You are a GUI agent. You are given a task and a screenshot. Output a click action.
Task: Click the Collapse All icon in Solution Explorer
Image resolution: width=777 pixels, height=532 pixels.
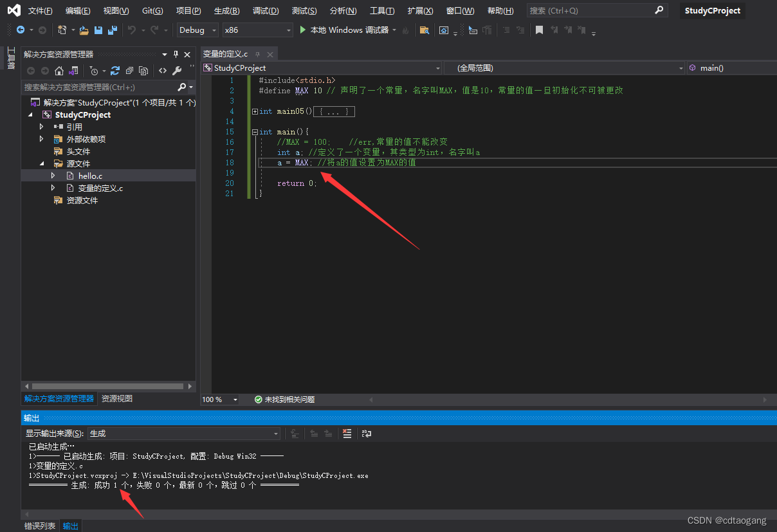pyautogui.click(x=129, y=71)
